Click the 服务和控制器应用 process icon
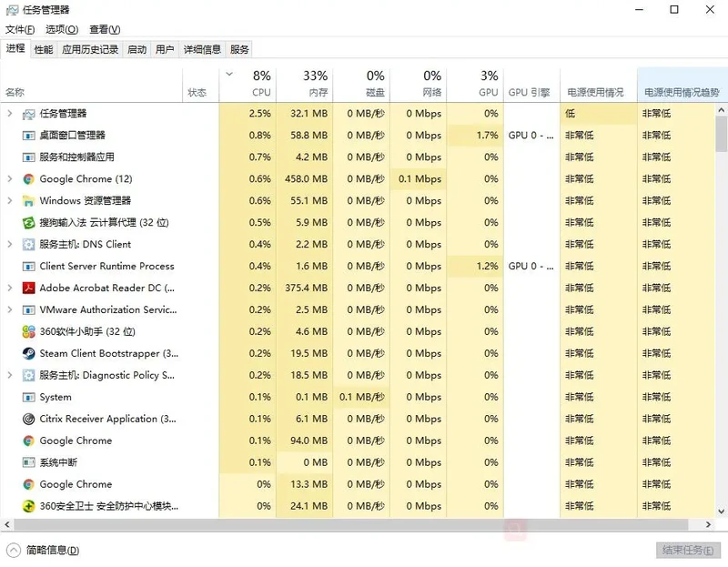The height and width of the screenshot is (567, 728). point(28,157)
